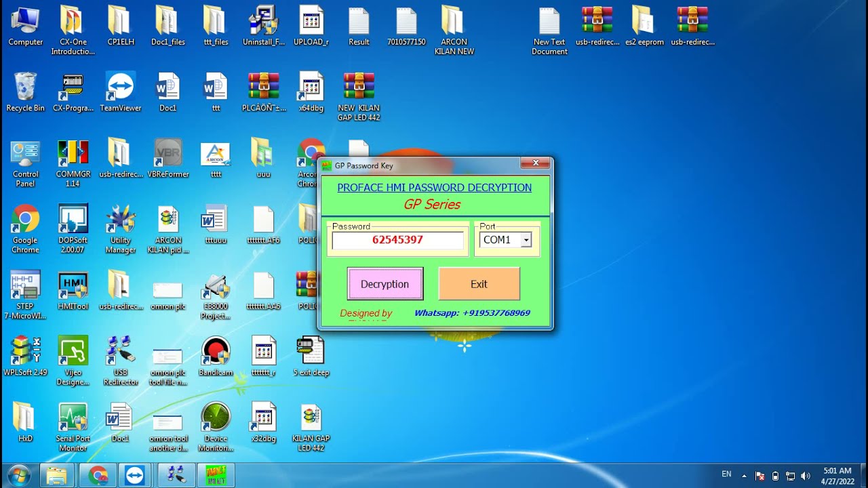The image size is (868, 488).
Task: Select the VBReFormer icon
Action: click(168, 159)
